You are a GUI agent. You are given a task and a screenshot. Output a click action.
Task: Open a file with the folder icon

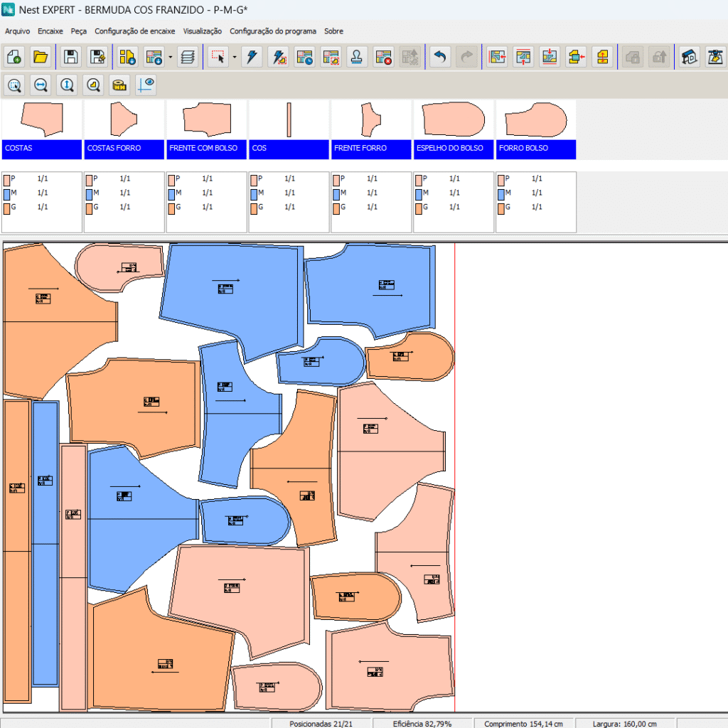click(x=41, y=58)
